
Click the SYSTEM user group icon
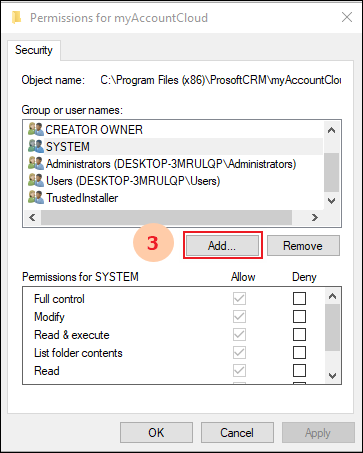point(36,146)
